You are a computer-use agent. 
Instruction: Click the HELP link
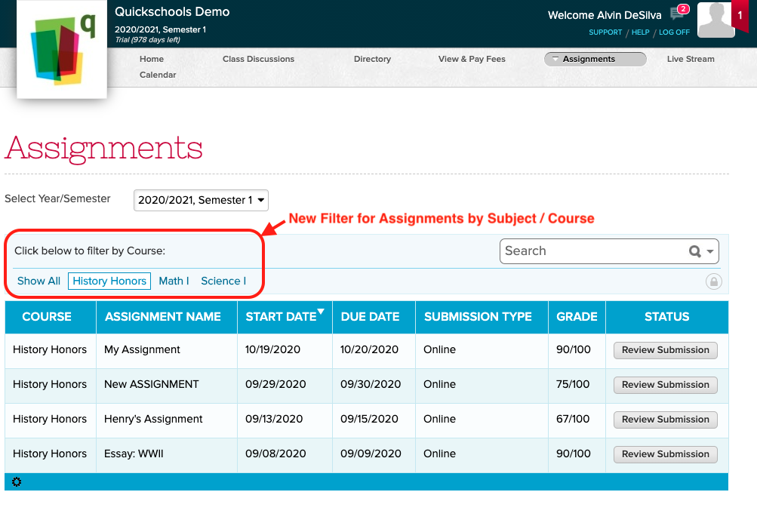pyautogui.click(x=640, y=32)
